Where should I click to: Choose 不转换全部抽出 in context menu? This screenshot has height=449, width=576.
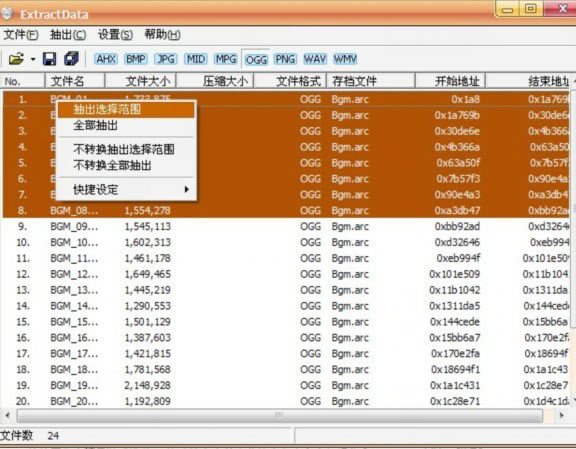click(x=126, y=165)
